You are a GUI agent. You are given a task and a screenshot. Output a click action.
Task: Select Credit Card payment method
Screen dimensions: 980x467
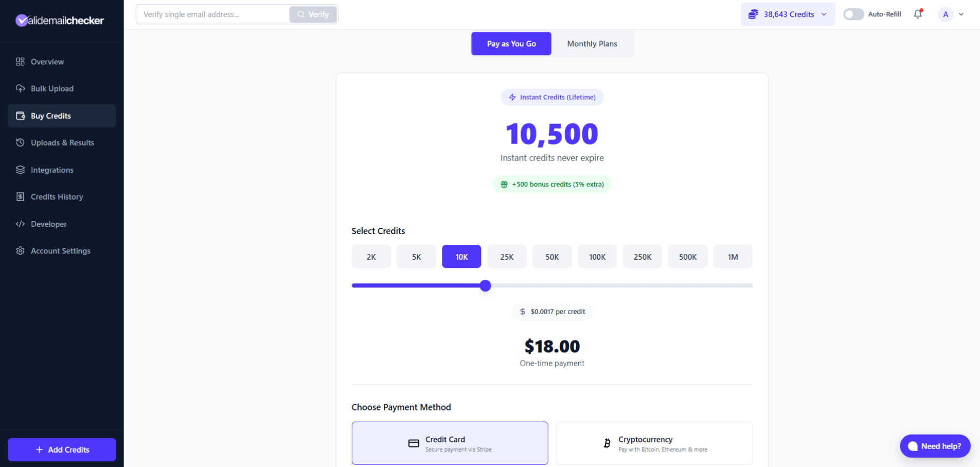(450, 443)
